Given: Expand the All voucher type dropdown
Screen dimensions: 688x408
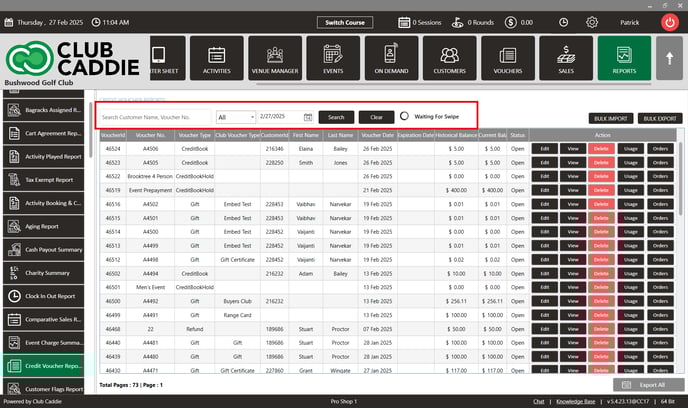Looking at the screenshot, I should tap(236, 117).
